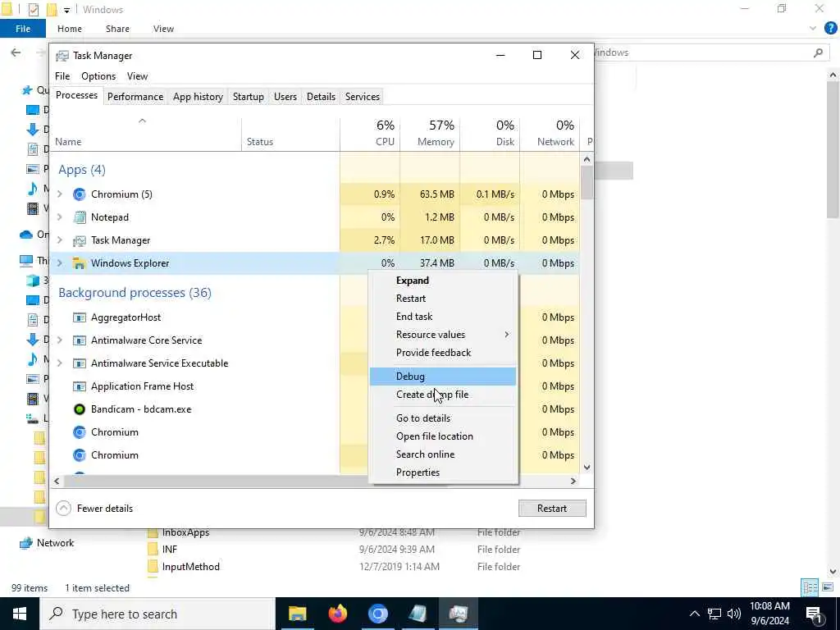Switch Explorer to details view
The image size is (840, 630).
pyautogui.click(x=810, y=587)
